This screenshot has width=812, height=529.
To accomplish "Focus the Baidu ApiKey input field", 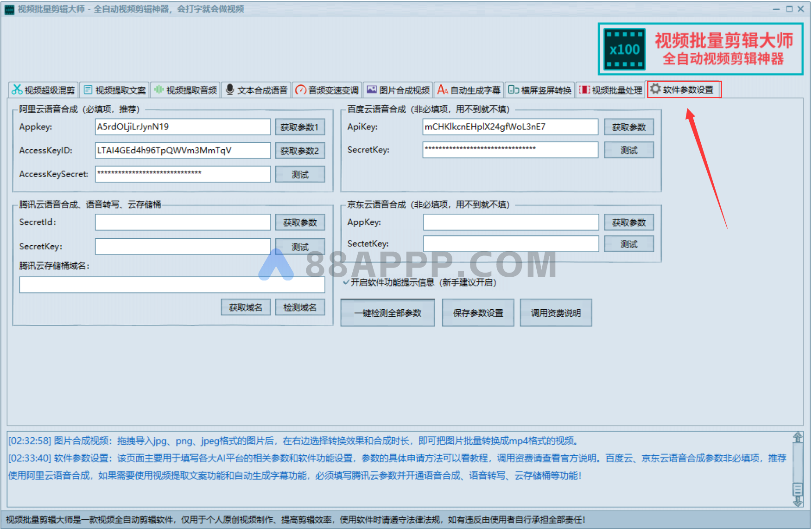I will [510, 127].
